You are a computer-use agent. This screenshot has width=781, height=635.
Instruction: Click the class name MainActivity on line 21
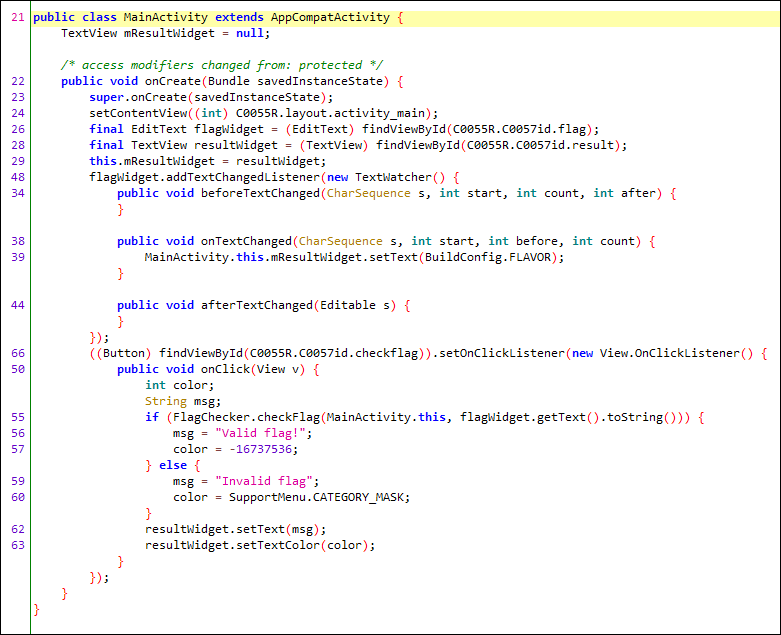(165, 17)
